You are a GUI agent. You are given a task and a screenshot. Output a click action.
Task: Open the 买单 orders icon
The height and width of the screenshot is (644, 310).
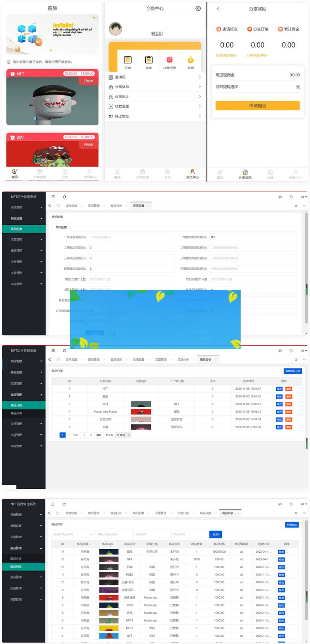(127, 60)
